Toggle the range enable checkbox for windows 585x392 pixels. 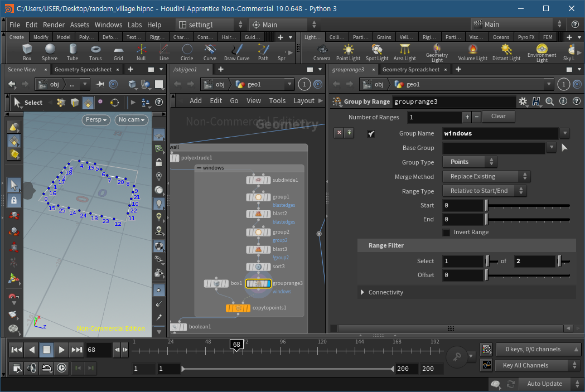(371, 133)
